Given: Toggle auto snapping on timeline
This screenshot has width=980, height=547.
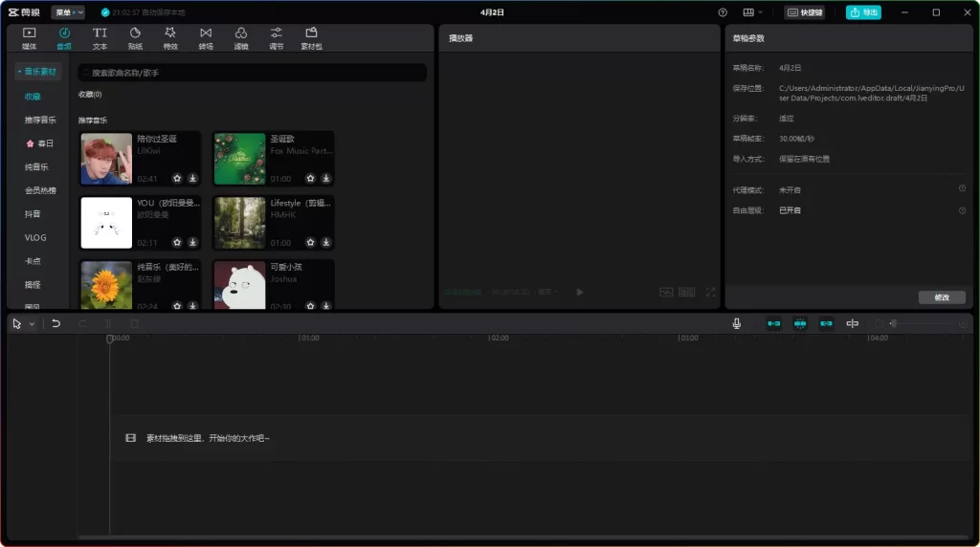Looking at the screenshot, I should click(800, 323).
